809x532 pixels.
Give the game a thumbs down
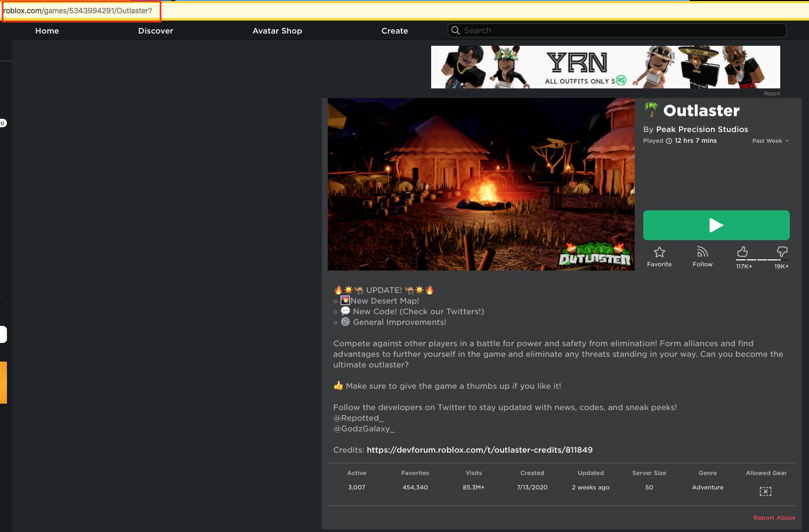[x=782, y=251]
